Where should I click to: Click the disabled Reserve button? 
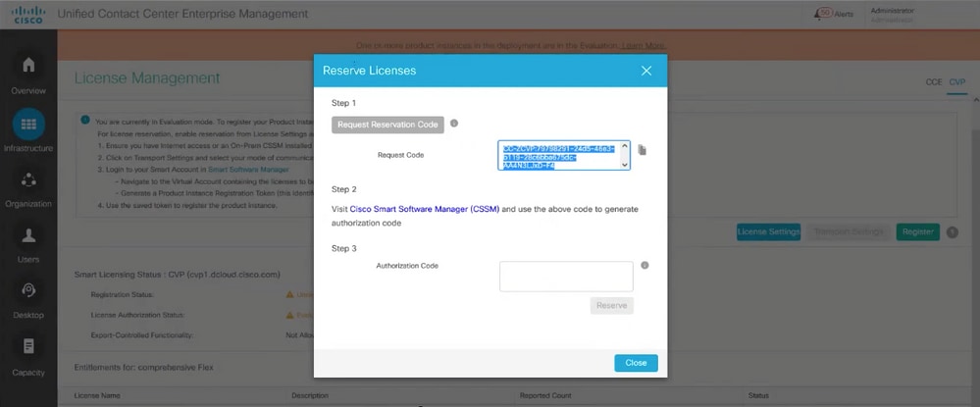click(x=612, y=306)
